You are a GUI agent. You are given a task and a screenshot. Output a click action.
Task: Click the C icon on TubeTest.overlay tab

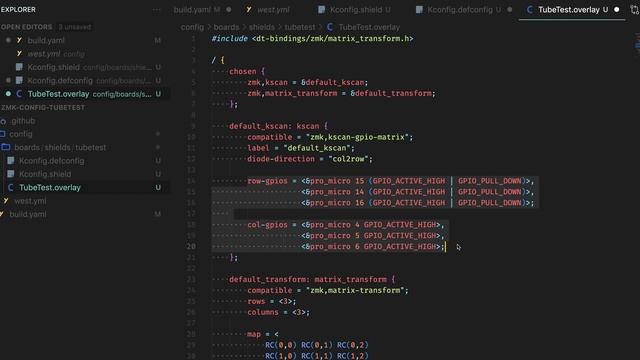coord(529,9)
